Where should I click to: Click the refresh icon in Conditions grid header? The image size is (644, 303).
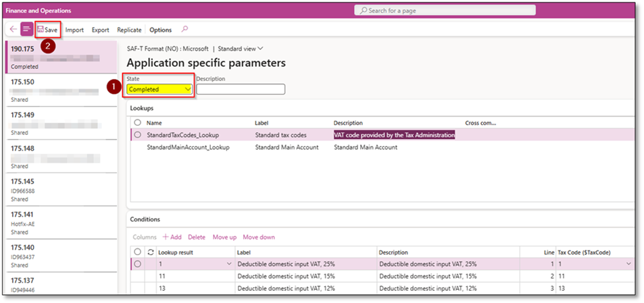tap(151, 252)
